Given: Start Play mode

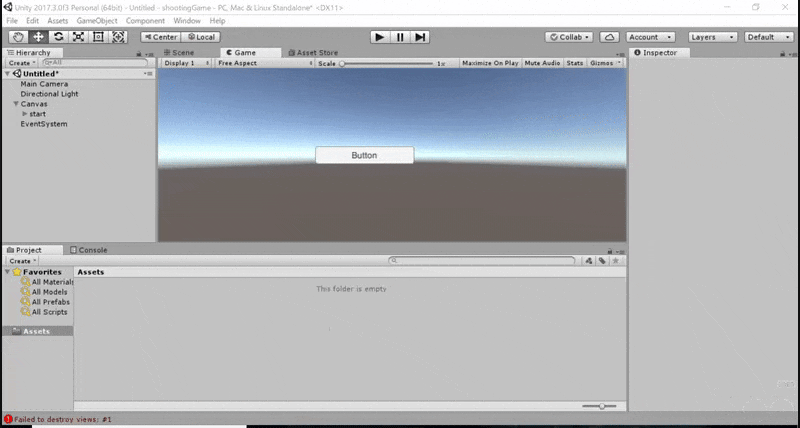Looking at the screenshot, I should point(380,37).
